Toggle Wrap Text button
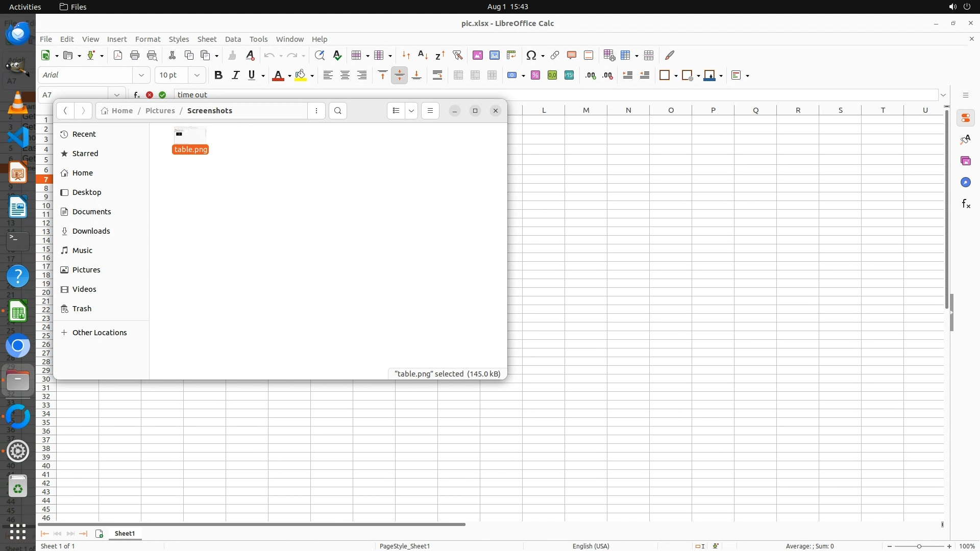 coord(437,75)
